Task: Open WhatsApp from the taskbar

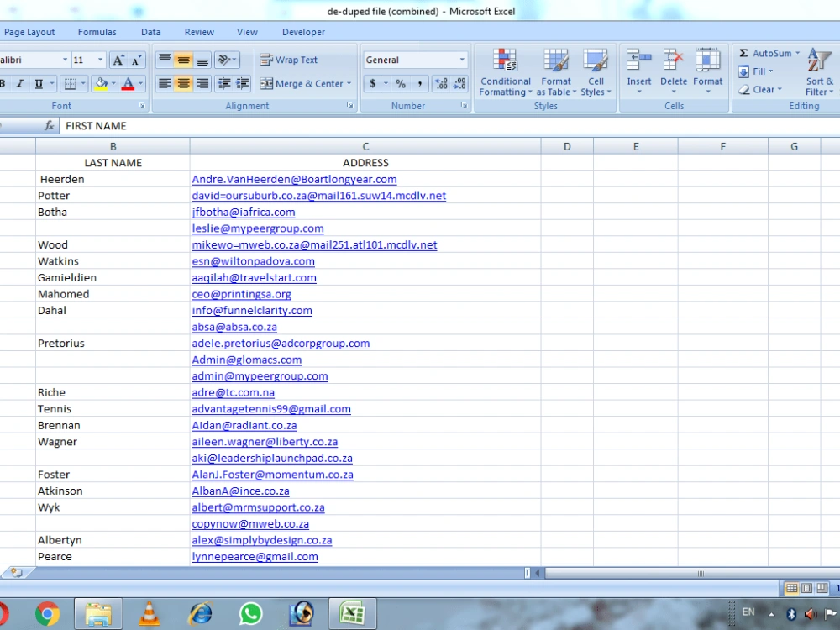Action: point(251,613)
